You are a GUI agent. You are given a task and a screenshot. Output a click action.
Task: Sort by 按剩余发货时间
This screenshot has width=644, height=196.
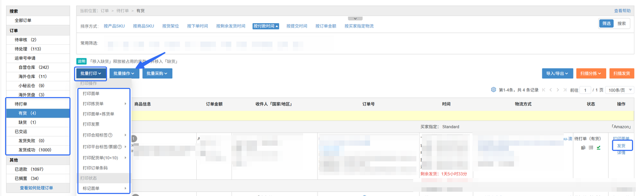click(231, 26)
